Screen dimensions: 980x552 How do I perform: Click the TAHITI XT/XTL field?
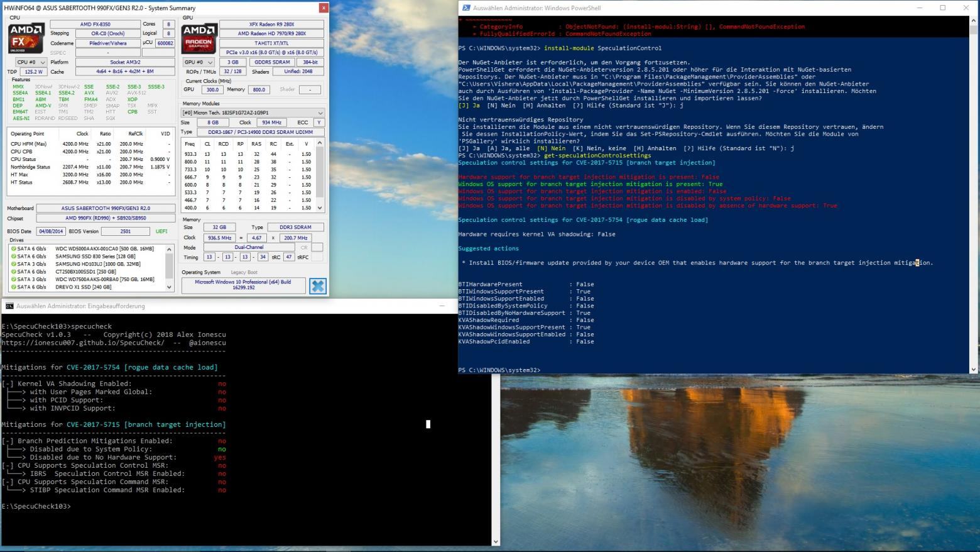(x=272, y=43)
